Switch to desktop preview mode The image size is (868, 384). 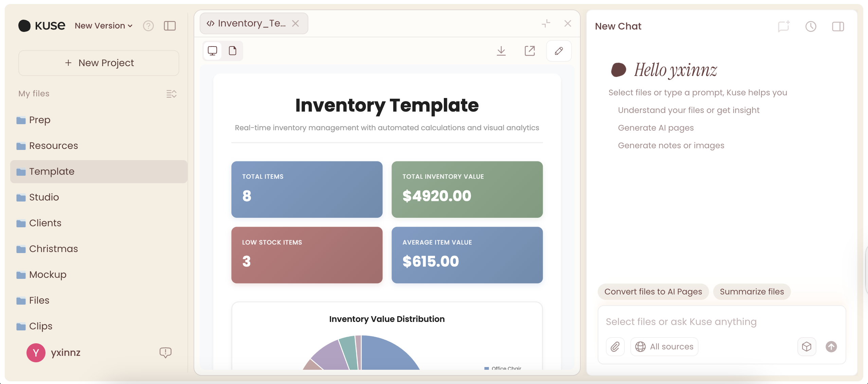tap(213, 51)
